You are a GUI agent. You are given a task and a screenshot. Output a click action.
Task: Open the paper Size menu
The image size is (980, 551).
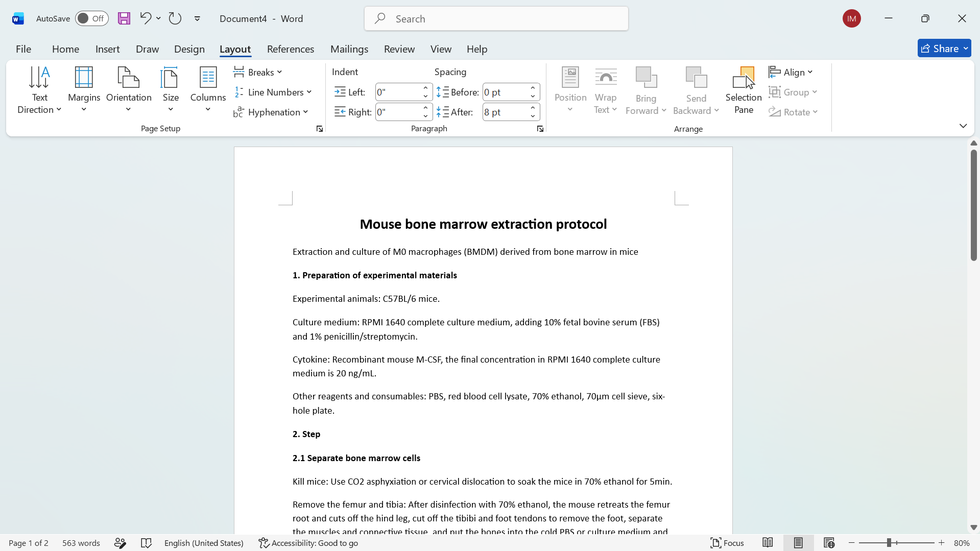coord(171,90)
